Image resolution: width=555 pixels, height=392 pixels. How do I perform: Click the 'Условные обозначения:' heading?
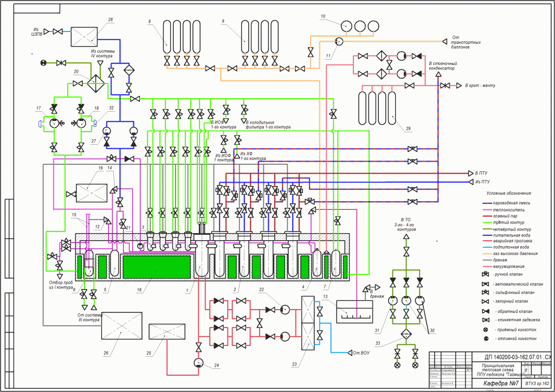click(509, 194)
